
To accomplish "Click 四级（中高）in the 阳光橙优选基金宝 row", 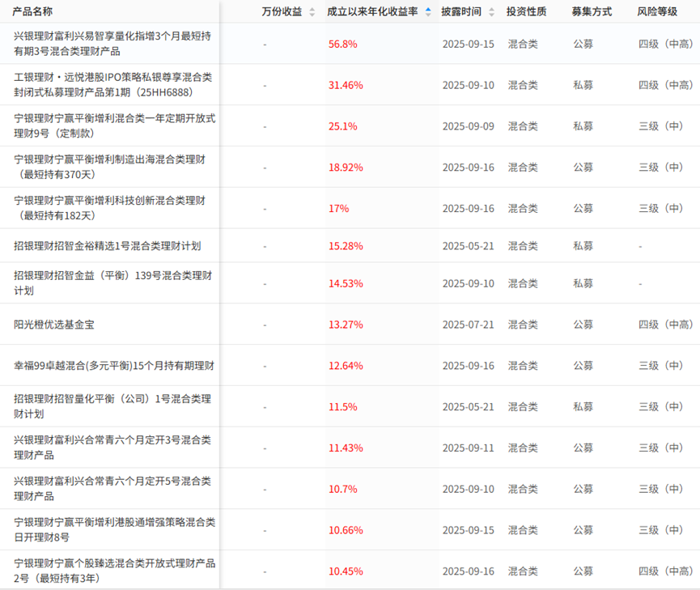I will point(666,325).
